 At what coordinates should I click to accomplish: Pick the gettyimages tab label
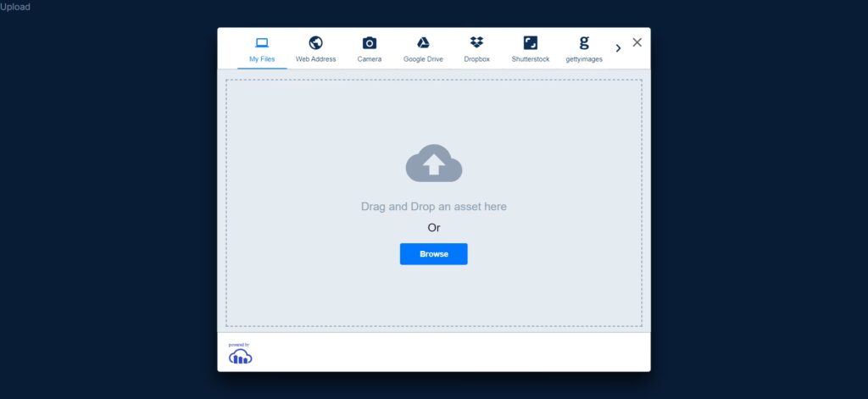pyautogui.click(x=584, y=59)
